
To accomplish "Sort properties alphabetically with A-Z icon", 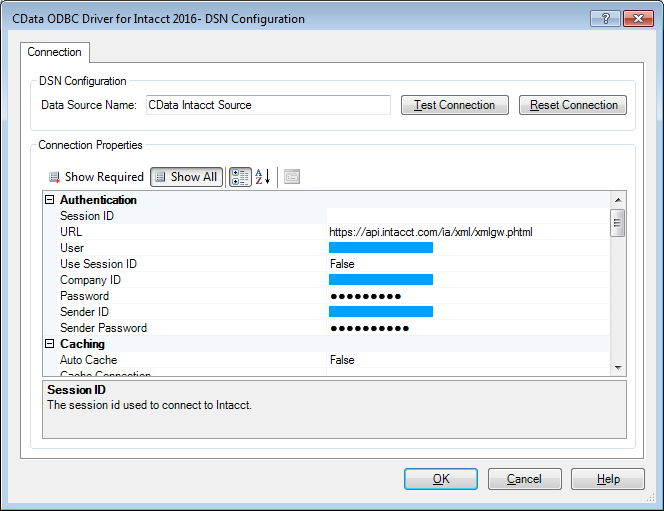I will (x=263, y=177).
